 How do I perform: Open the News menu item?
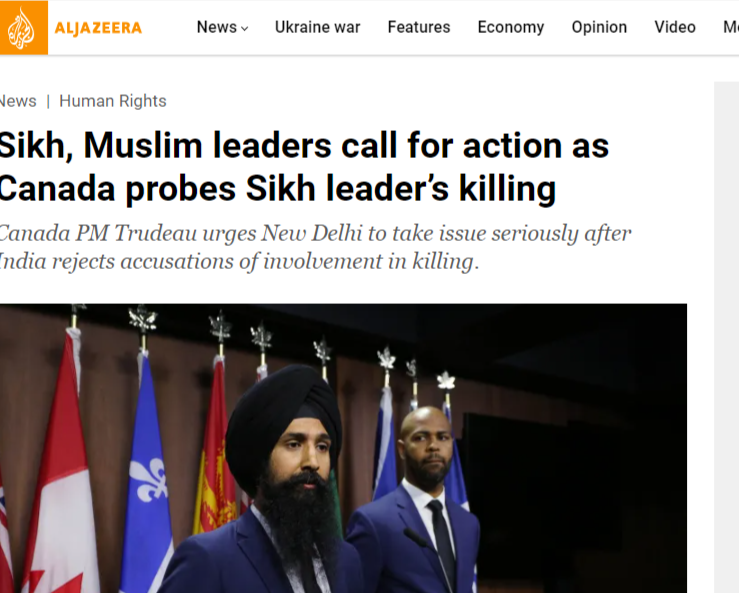217,27
